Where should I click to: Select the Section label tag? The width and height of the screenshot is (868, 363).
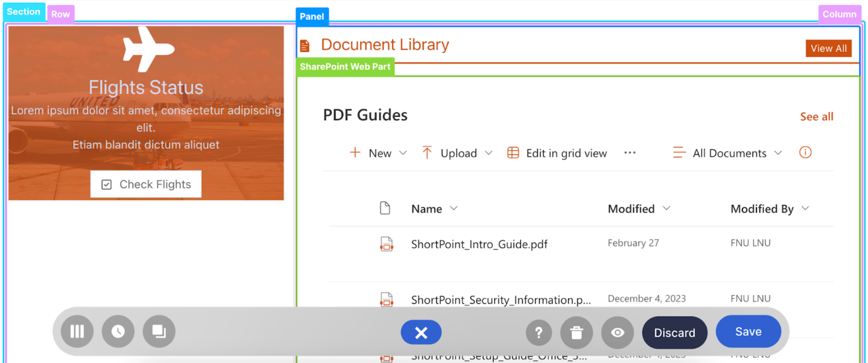point(23,12)
